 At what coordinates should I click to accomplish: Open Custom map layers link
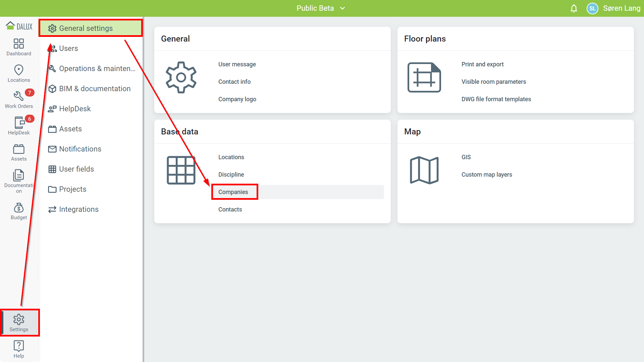click(486, 175)
